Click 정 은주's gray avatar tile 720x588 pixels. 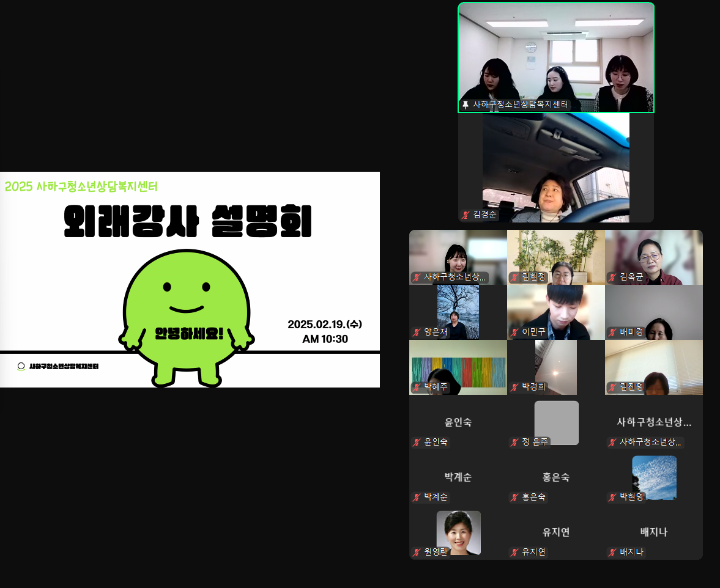556,422
